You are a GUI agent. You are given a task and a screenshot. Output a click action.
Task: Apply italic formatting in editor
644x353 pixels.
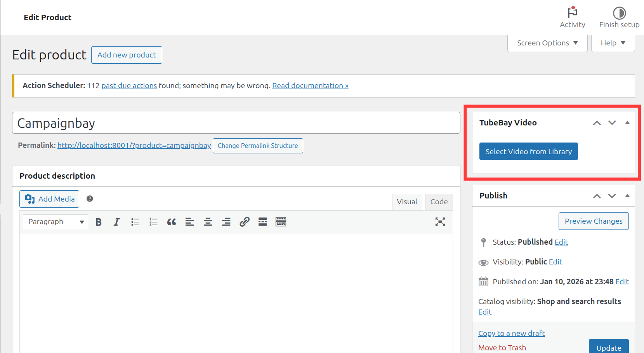(116, 222)
